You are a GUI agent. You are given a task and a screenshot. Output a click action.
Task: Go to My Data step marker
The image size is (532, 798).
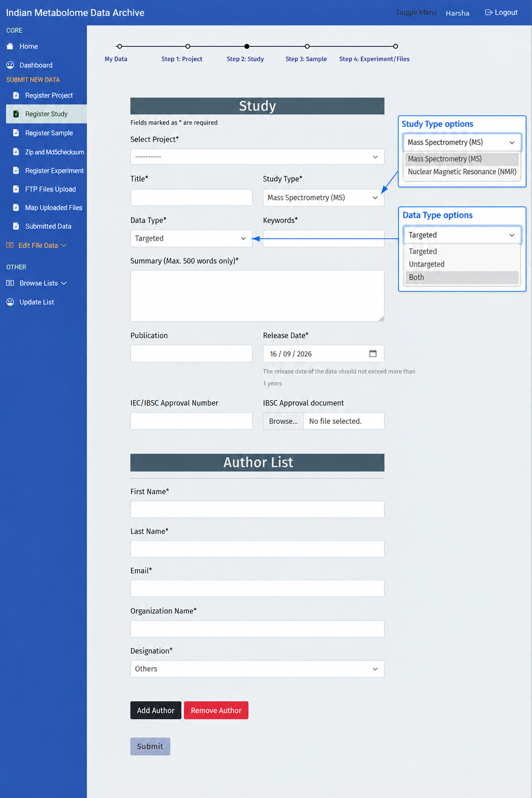[119, 46]
